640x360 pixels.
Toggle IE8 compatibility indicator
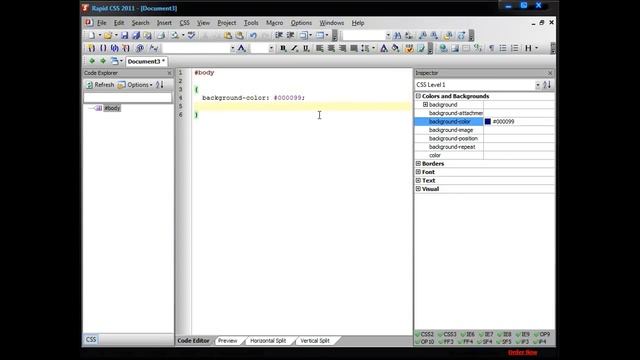pyautogui.click(x=505, y=334)
